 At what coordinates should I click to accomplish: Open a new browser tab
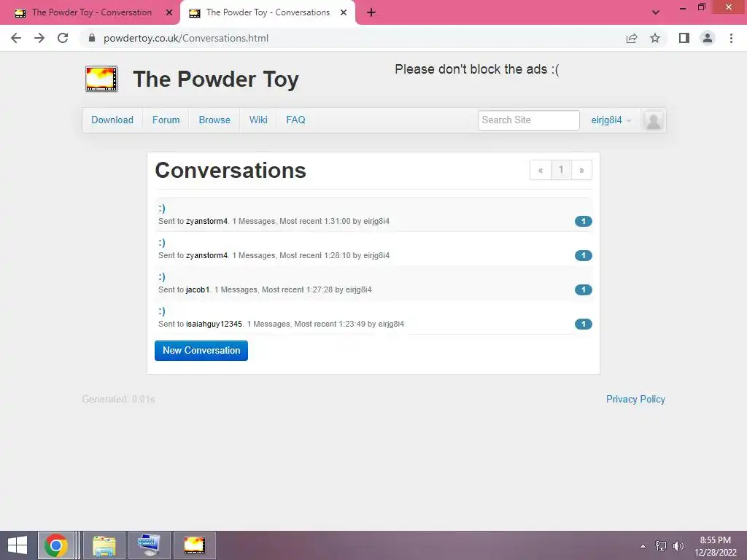pos(371,12)
